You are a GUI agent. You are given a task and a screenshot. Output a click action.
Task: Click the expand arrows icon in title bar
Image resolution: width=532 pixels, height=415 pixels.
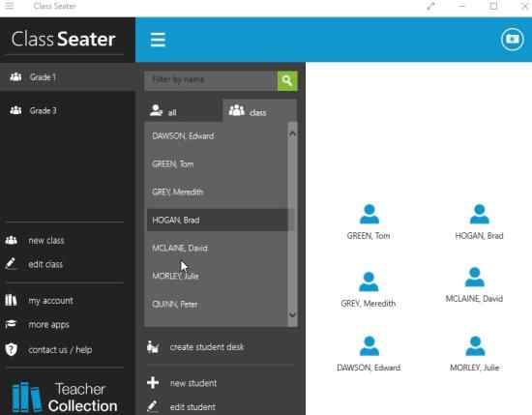coord(430,6)
